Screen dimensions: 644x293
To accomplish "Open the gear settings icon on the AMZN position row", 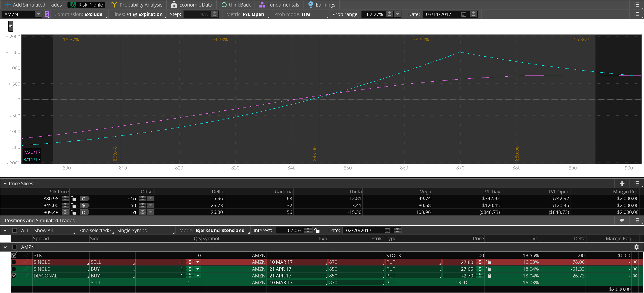I will click(x=636, y=247).
